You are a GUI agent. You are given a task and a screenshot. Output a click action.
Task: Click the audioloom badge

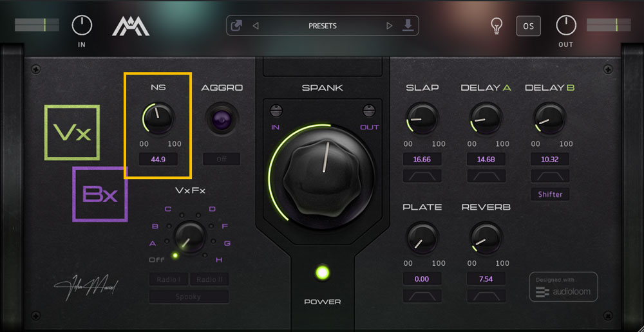[563, 287]
